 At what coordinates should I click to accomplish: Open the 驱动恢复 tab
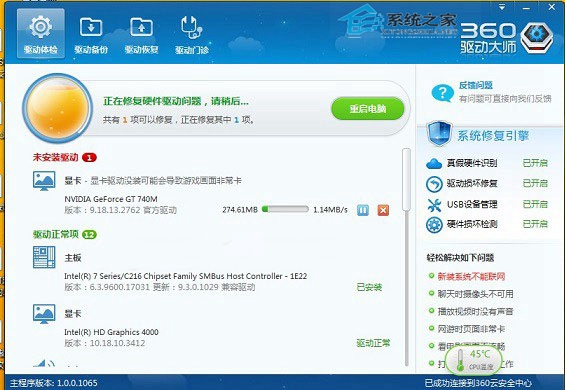click(x=141, y=35)
